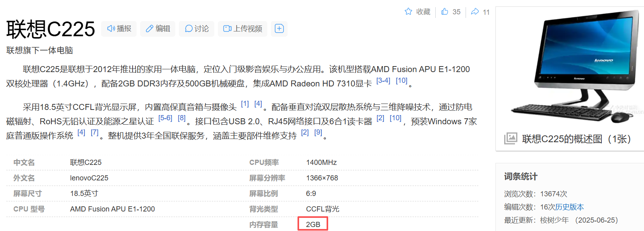The height and width of the screenshot is (231, 644).
Task: Open citation [2] after 维修支持
Action: tap(305, 133)
